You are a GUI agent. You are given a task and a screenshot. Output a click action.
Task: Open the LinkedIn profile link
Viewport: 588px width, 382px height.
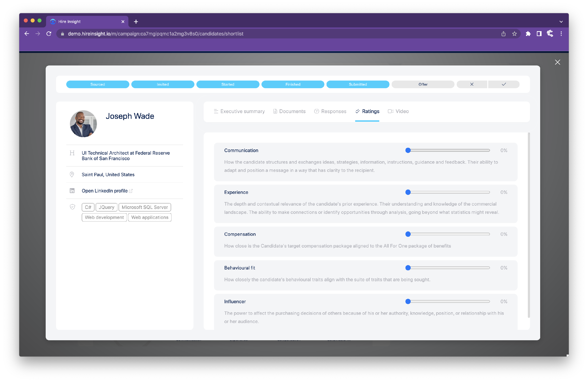pos(104,191)
